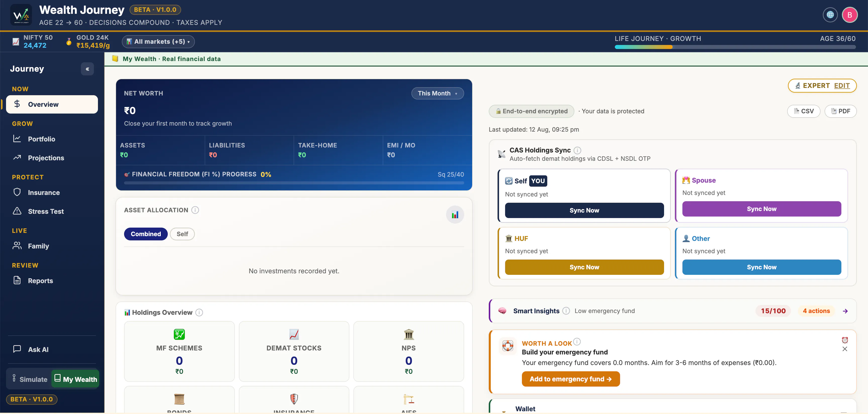Switch to My Wealth mode

point(76,379)
